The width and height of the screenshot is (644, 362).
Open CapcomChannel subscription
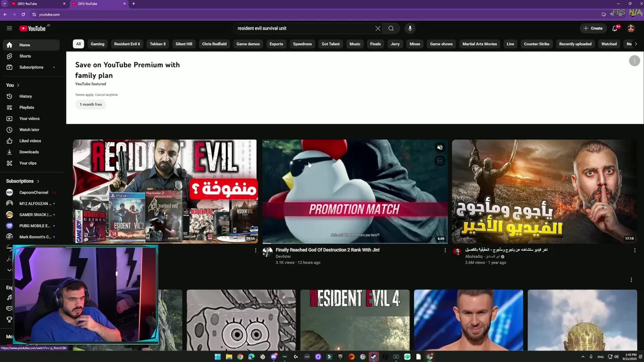pos(32,193)
